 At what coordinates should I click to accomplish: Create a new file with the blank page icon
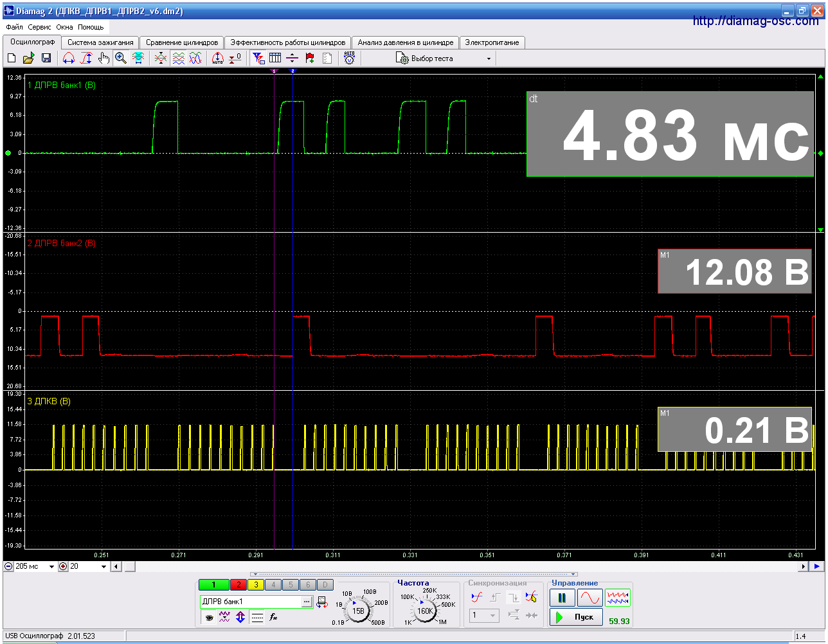12,58
